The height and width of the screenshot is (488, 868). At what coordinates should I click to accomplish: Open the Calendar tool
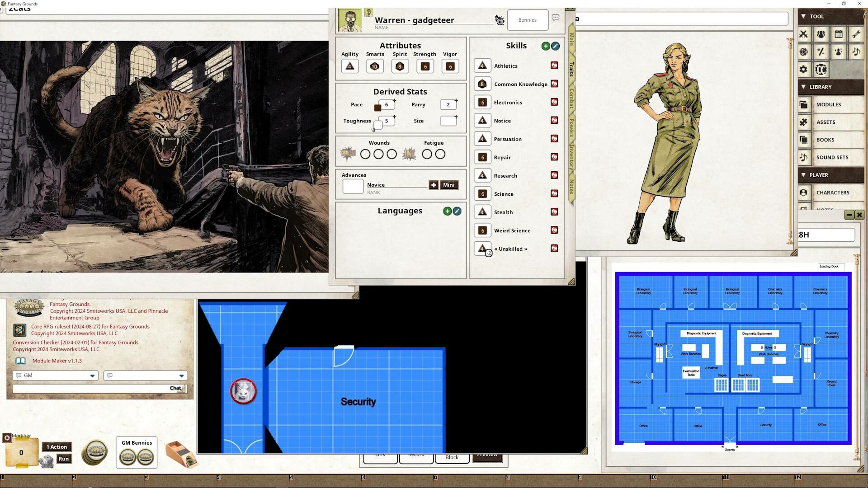pyautogui.click(x=838, y=34)
